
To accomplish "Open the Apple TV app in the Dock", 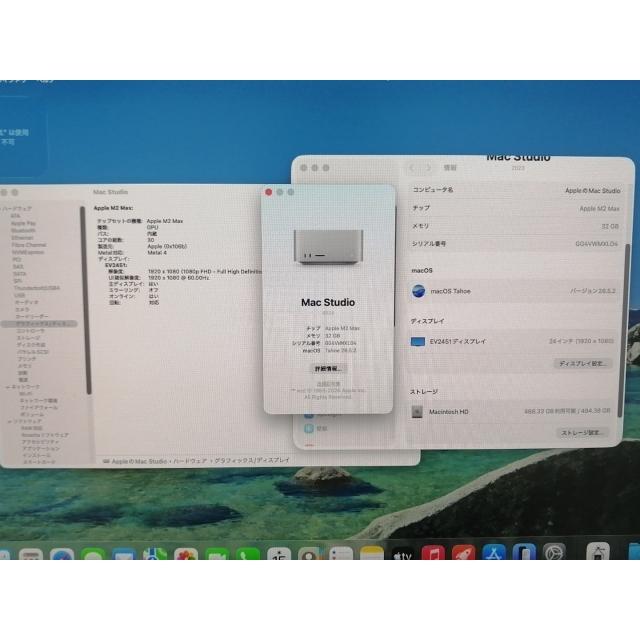I will click(x=402, y=553).
